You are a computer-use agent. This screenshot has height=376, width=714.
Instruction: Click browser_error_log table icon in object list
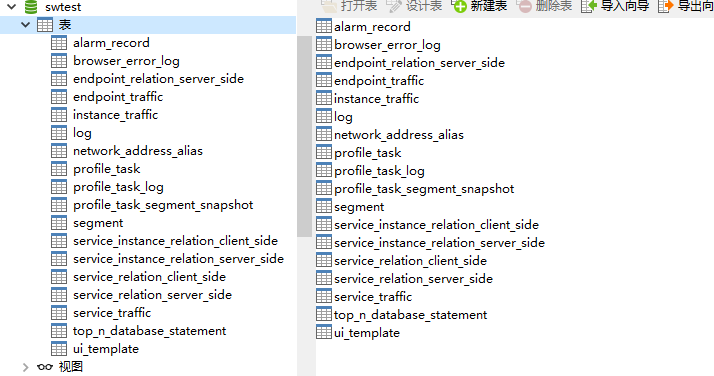click(324, 44)
